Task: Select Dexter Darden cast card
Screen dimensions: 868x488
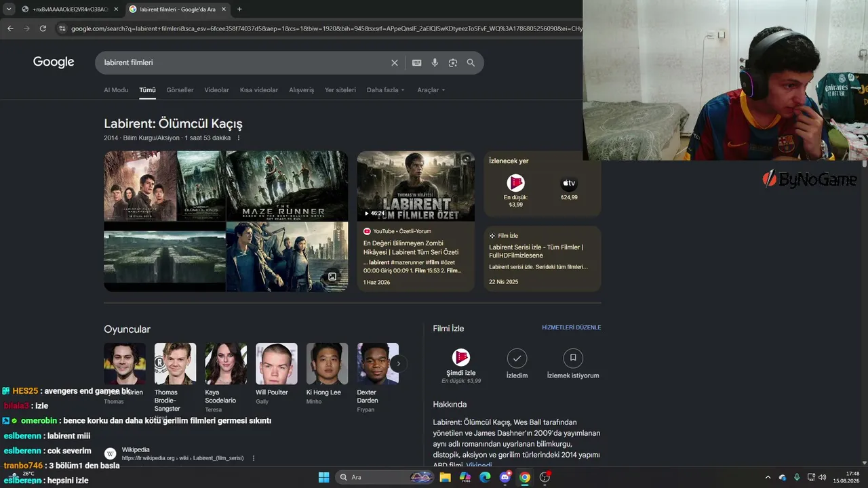Action: coord(378,378)
